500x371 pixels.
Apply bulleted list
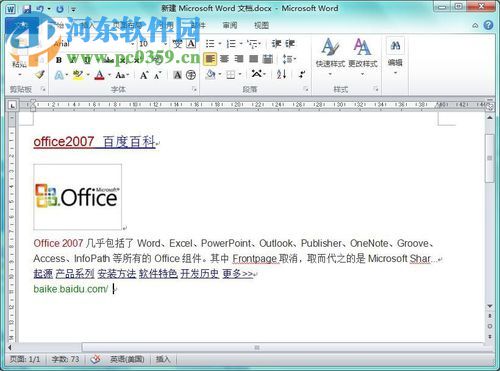pos(210,44)
